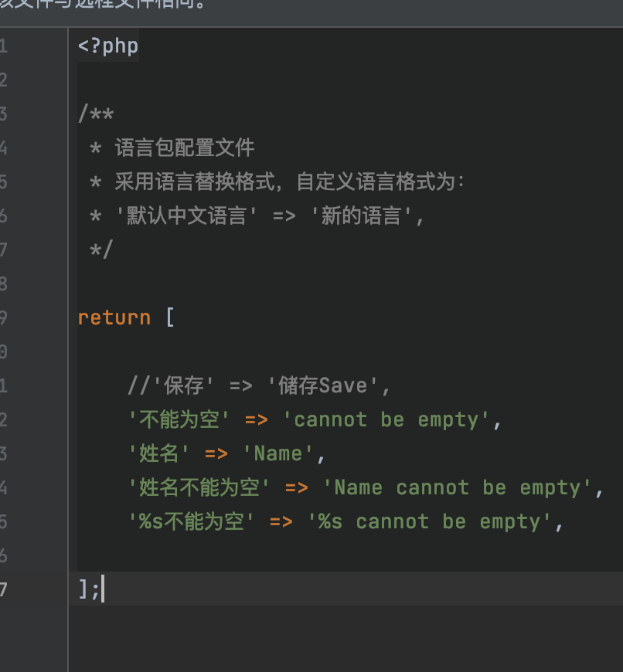623x672 pixels.
Task: Click the gutter beside the return line
Action: point(33,317)
